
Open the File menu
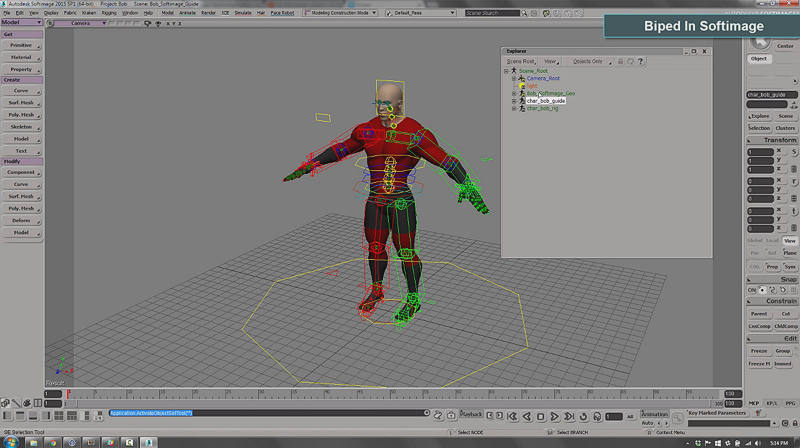[7, 13]
